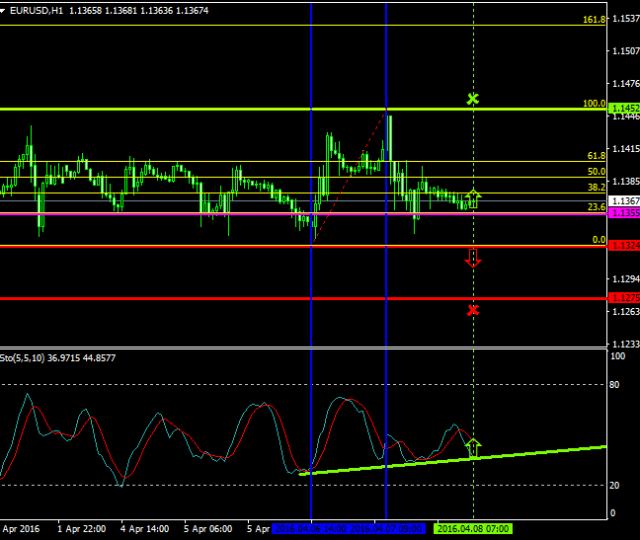Image resolution: width=640 pixels, height=540 pixels.
Task: Click the green X marker above the chart
Action: pyautogui.click(x=473, y=99)
